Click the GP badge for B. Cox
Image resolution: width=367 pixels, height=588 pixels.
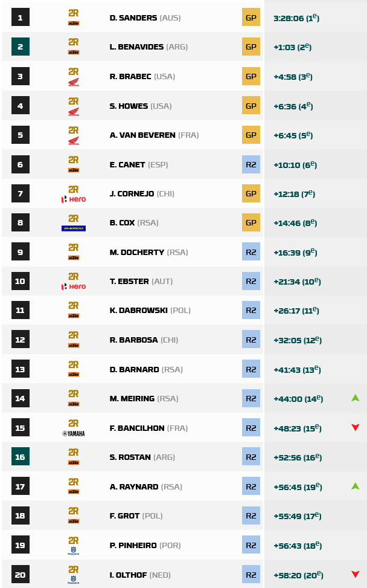click(x=251, y=223)
